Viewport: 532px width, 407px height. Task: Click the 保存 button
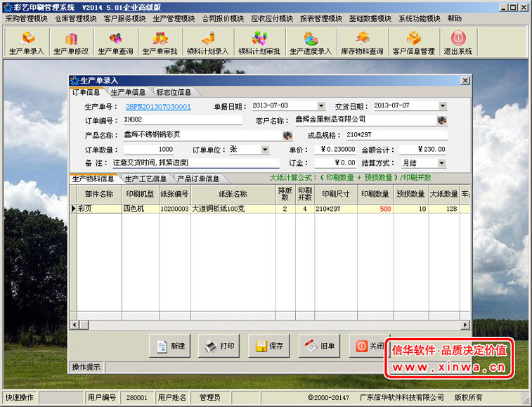click(x=270, y=347)
